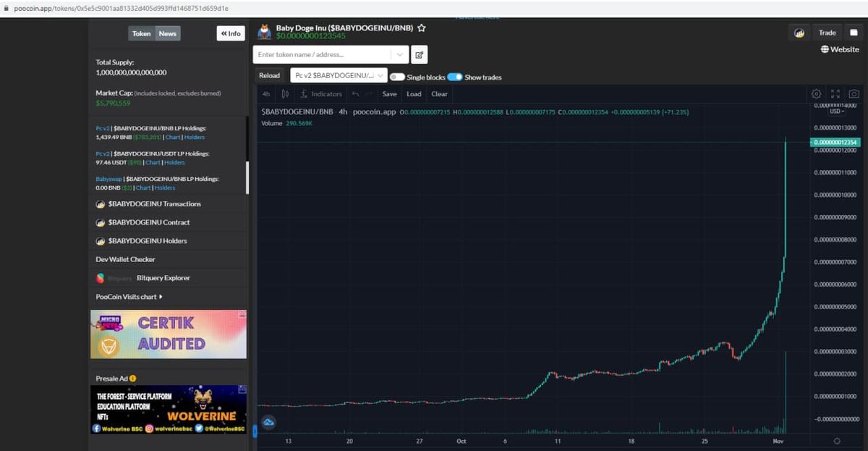This screenshot has width=868, height=451.
Task: Click Load in the chart toolbar
Action: pyautogui.click(x=414, y=94)
